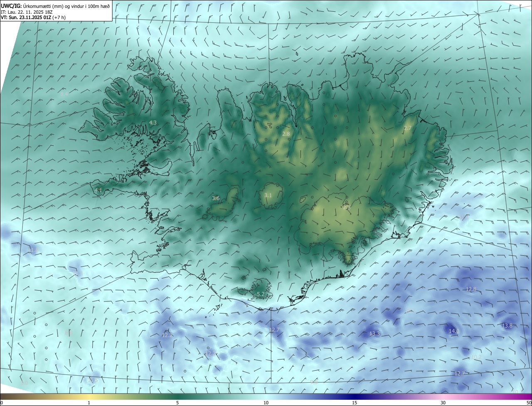Click the 14.0 precipitation maximum
Screen dimensions: 532x406
pos(454,331)
